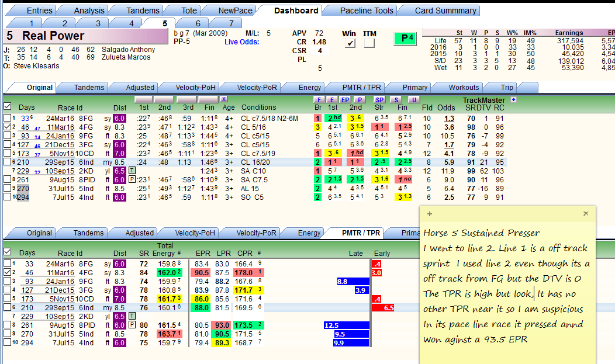
Task: Open the Workouts tab in the top grid
Action: (464, 88)
